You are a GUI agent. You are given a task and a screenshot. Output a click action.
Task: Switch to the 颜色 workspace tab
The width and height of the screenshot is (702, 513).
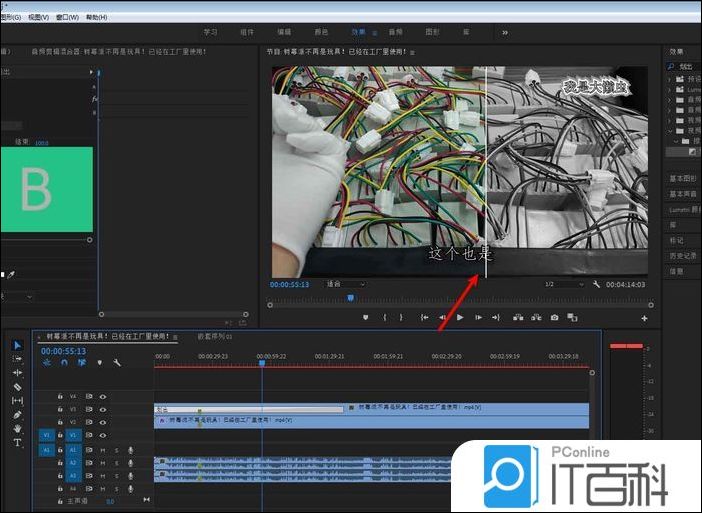point(321,32)
